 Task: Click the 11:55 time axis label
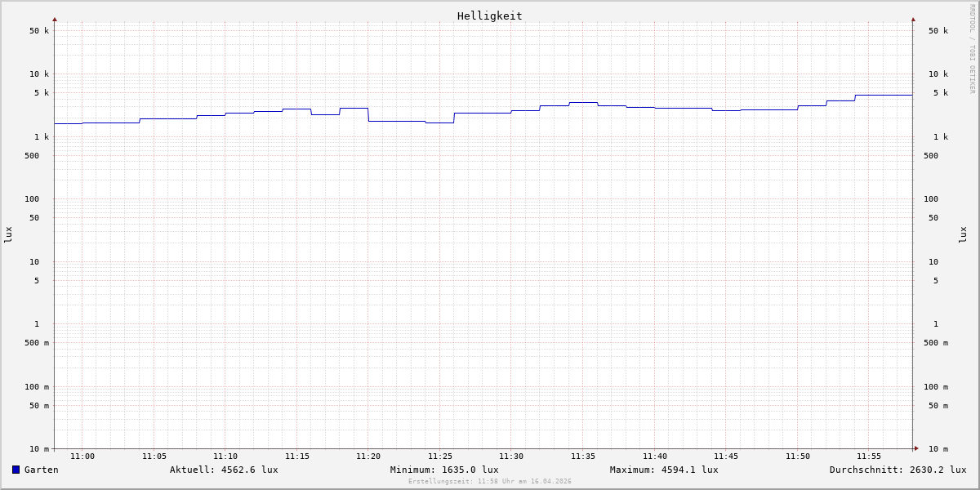869,457
